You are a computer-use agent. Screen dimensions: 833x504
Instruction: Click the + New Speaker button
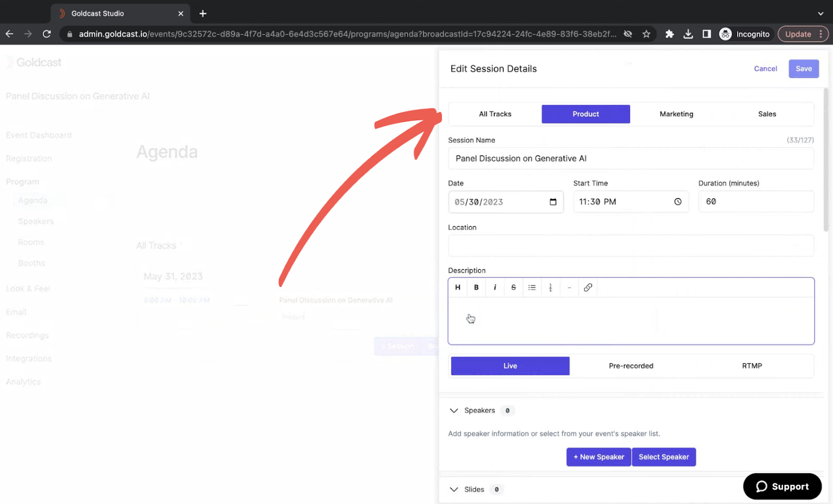point(599,457)
